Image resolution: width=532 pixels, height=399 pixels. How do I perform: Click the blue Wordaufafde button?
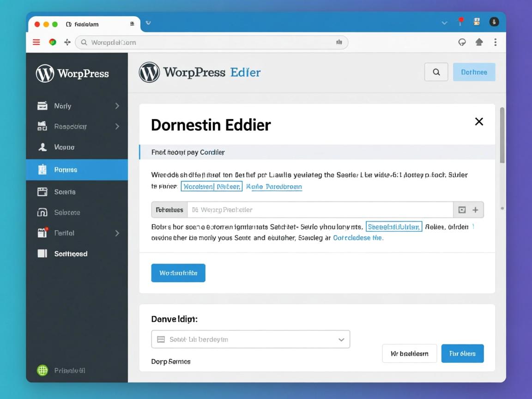pos(178,273)
